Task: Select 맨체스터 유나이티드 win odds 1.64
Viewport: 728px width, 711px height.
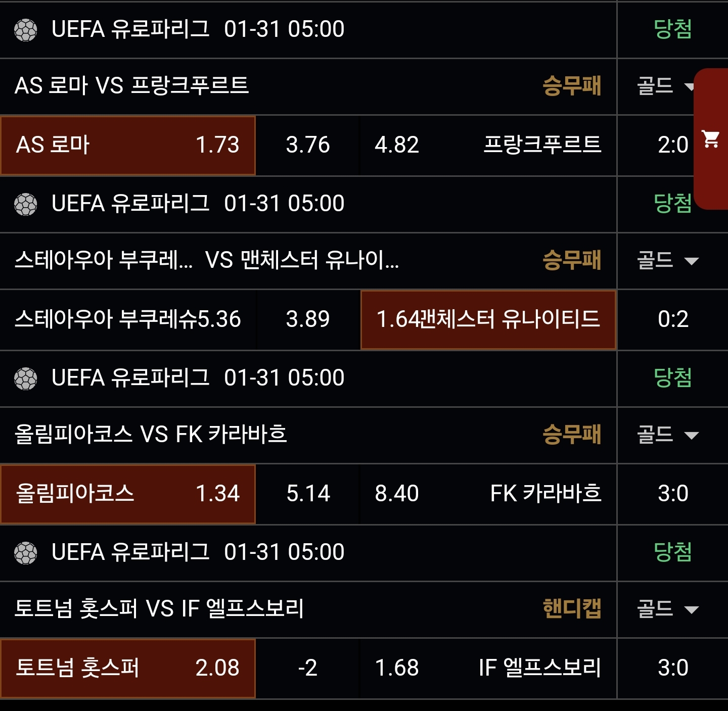Action: [488, 319]
